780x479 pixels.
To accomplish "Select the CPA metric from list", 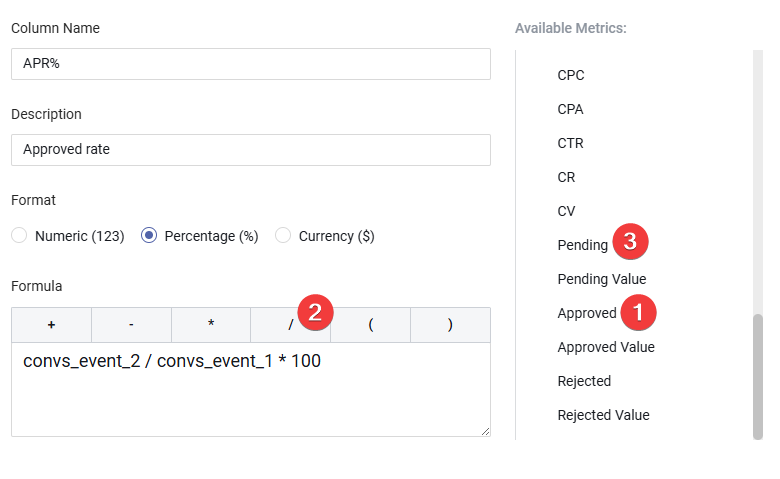I will (x=571, y=109).
